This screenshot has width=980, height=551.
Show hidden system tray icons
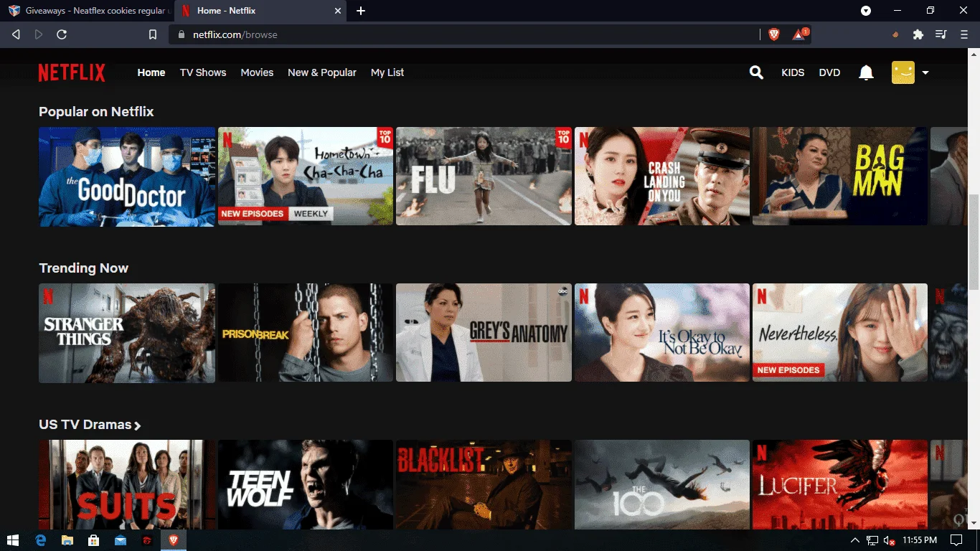pyautogui.click(x=854, y=540)
